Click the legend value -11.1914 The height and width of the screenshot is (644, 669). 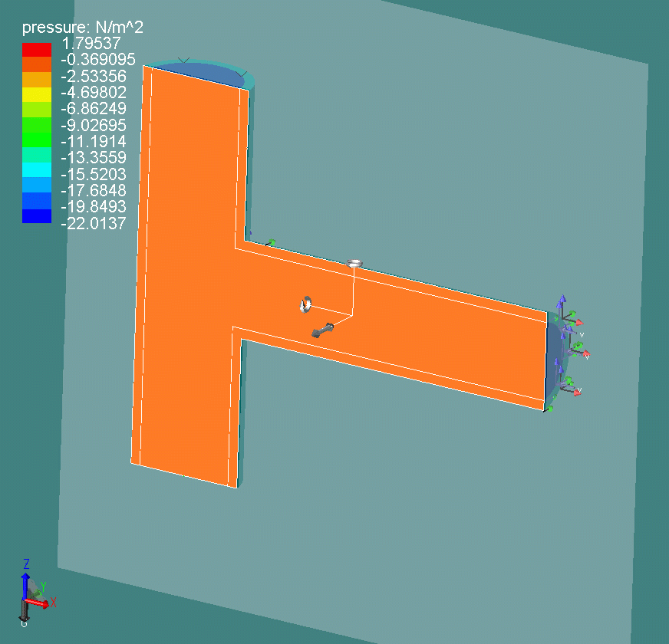(x=94, y=142)
